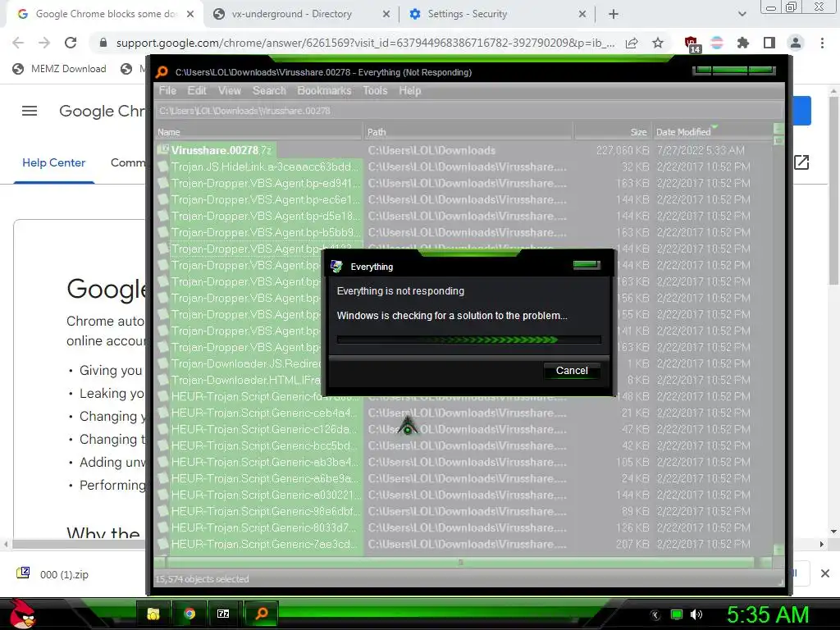Open the striped flag extension icon
Image resolution: width=840 pixels, height=630 pixels.
click(x=717, y=43)
